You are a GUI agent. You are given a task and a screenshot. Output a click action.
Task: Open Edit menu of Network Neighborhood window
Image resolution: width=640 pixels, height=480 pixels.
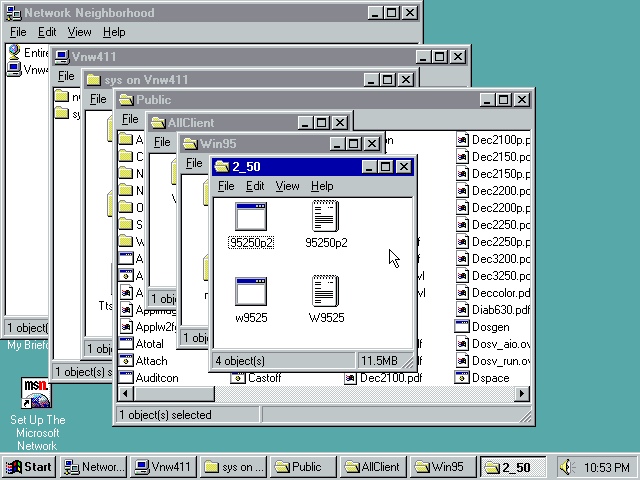(47, 32)
